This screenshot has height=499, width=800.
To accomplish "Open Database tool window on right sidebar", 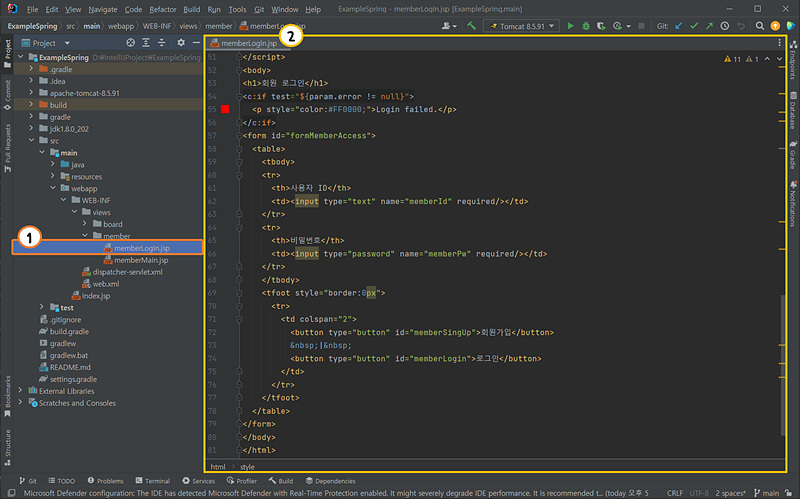I will pos(793,110).
